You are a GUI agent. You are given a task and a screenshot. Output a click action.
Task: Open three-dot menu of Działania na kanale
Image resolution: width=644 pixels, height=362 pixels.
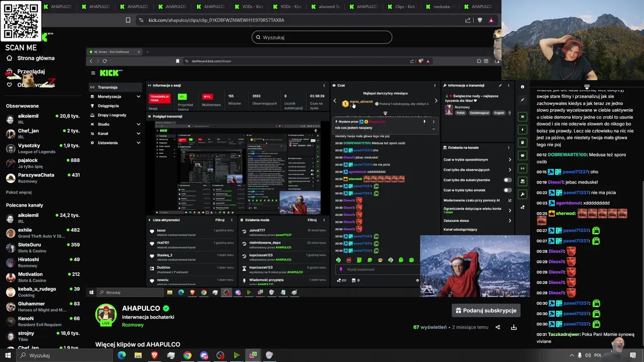tap(509, 148)
